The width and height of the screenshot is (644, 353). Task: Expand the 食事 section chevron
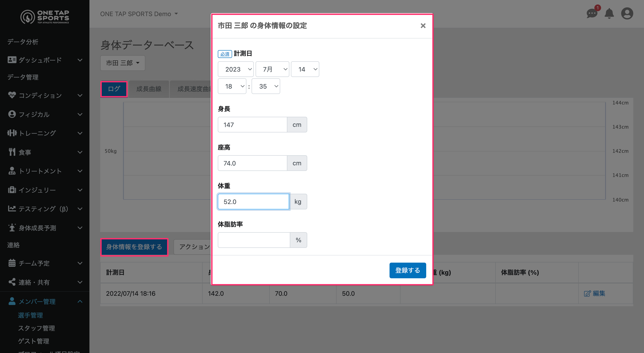click(x=80, y=152)
